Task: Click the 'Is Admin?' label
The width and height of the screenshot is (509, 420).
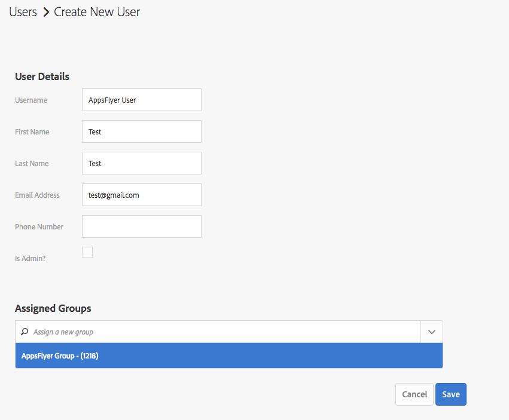Action: point(31,259)
